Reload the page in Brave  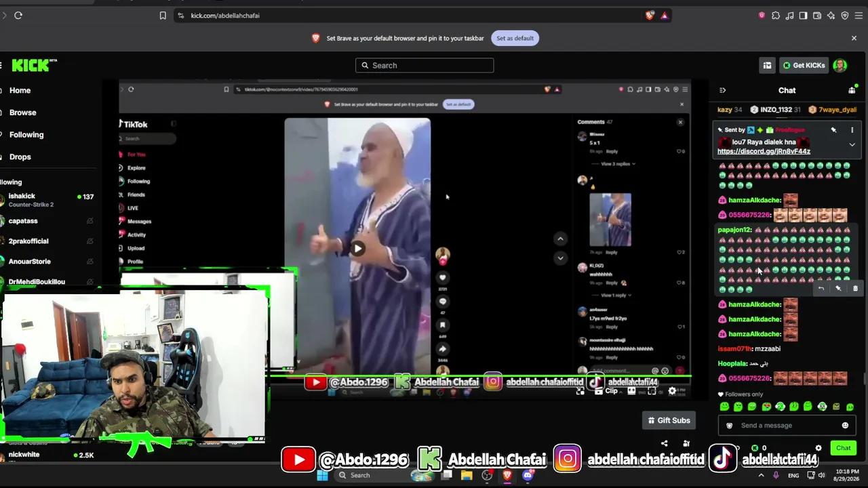point(18,16)
